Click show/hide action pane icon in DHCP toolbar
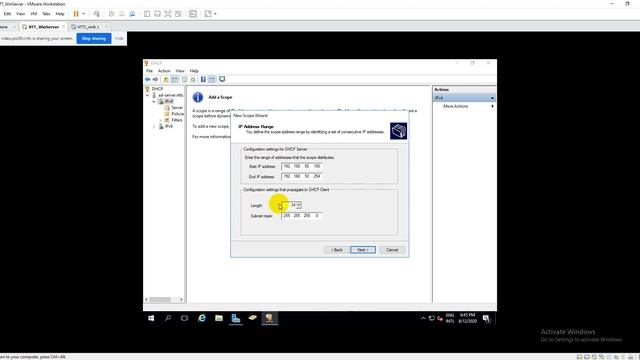 tap(212, 79)
